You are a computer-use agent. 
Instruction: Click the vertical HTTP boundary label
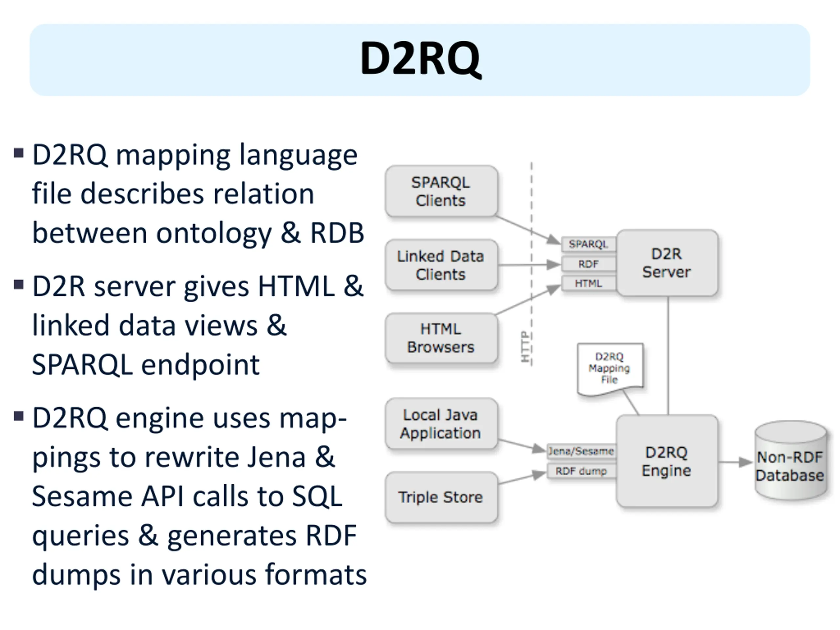pyautogui.click(x=525, y=346)
